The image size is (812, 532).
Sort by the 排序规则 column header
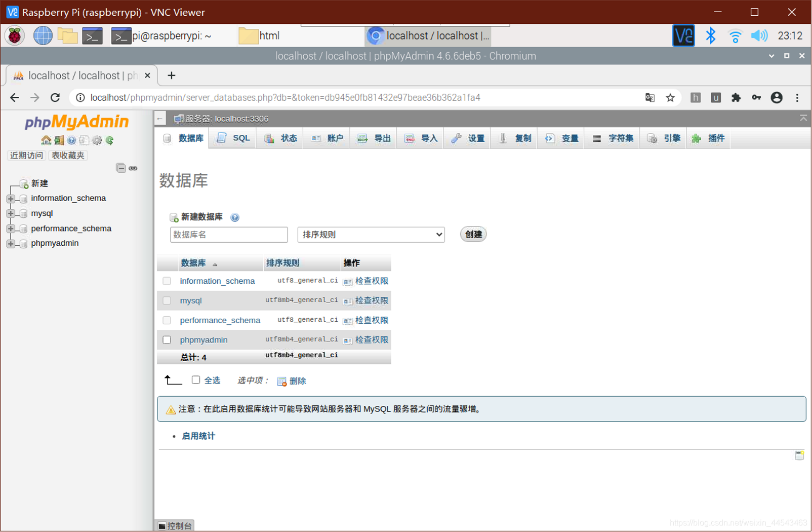(x=282, y=263)
